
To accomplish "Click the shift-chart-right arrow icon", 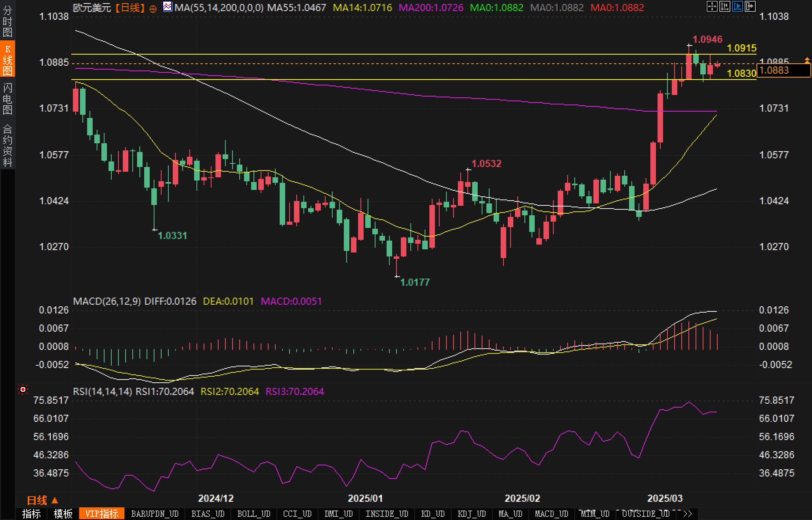I will [750, 6].
